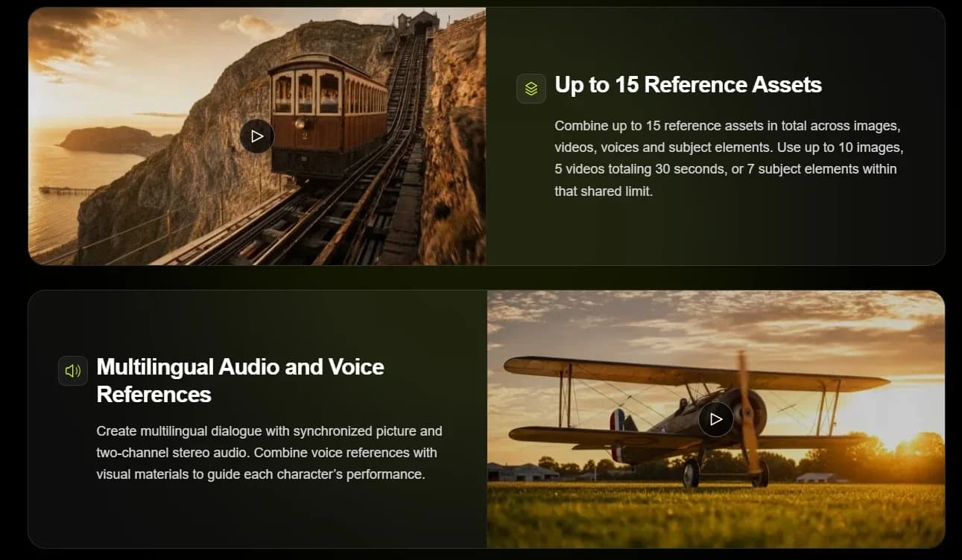The height and width of the screenshot is (560, 962).
Task: Click the paragraph starting "Create multilingual dialogue"
Action: pos(270,453)
